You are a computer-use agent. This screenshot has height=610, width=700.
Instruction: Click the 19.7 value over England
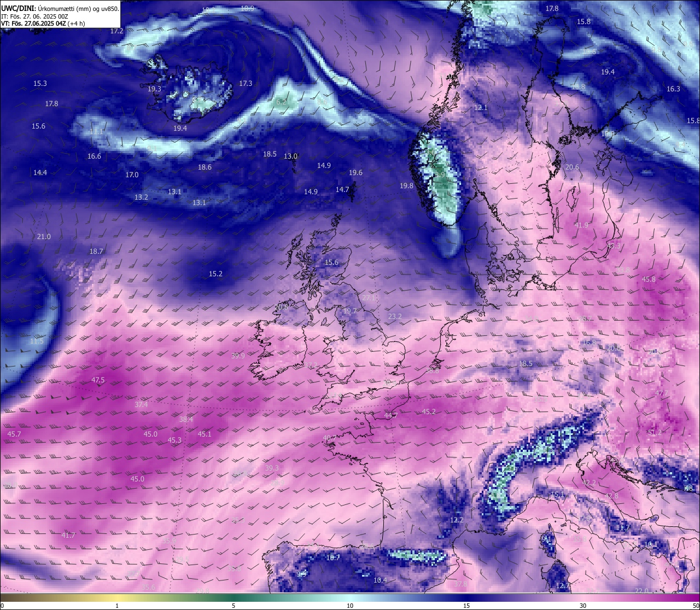350,311
